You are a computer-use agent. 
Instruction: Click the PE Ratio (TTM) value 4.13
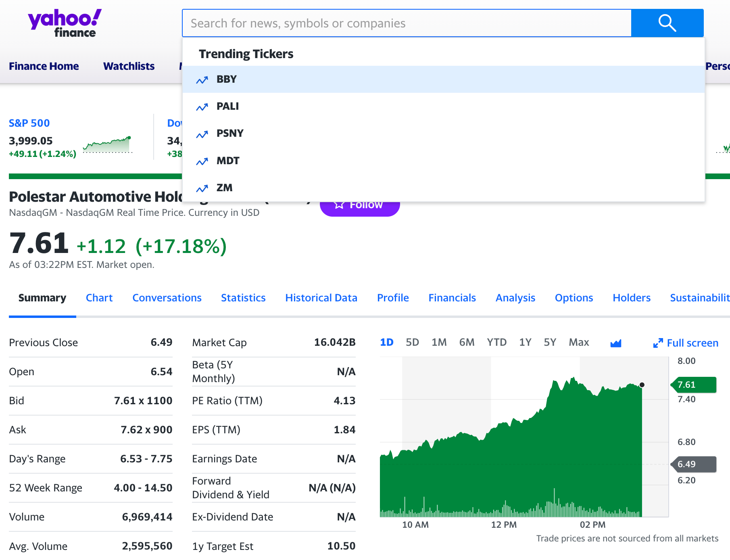tap(344, 401)
